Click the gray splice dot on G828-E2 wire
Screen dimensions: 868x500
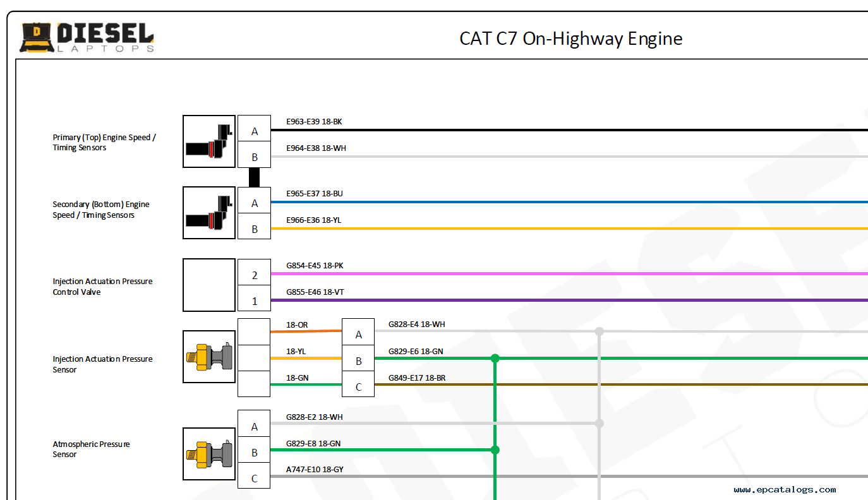click(600, 423)
